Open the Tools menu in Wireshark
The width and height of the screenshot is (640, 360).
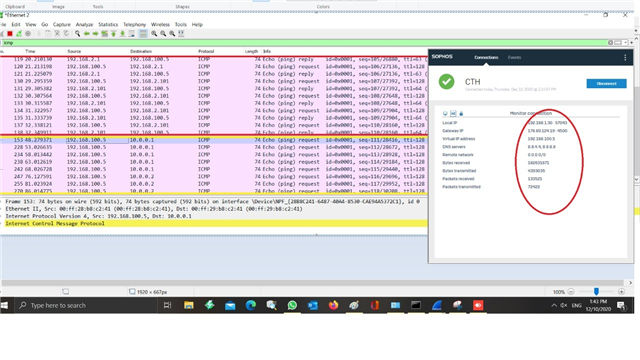[x=180, y=24]
